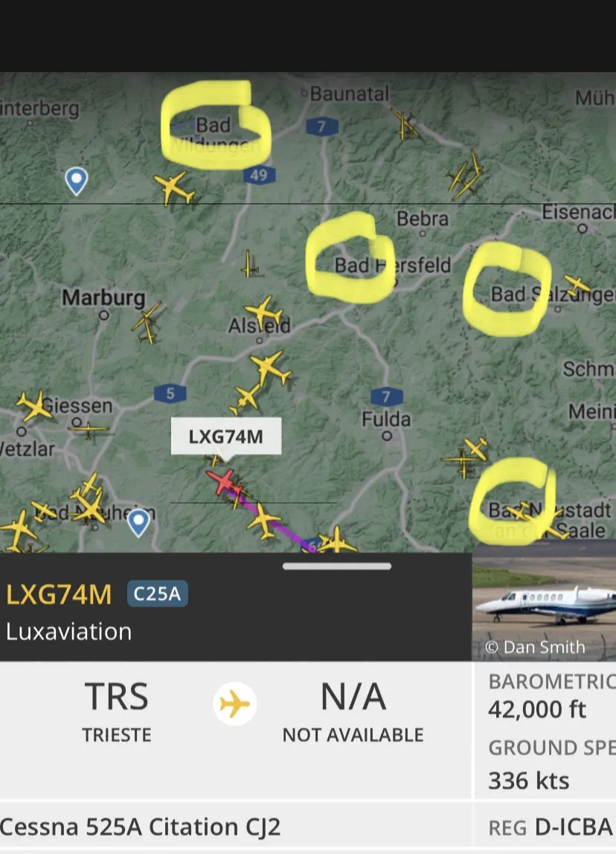Select the red LXG74M aircraft icon
The width and height of the screenshot is (616, 854).
(x=223, y=481)
